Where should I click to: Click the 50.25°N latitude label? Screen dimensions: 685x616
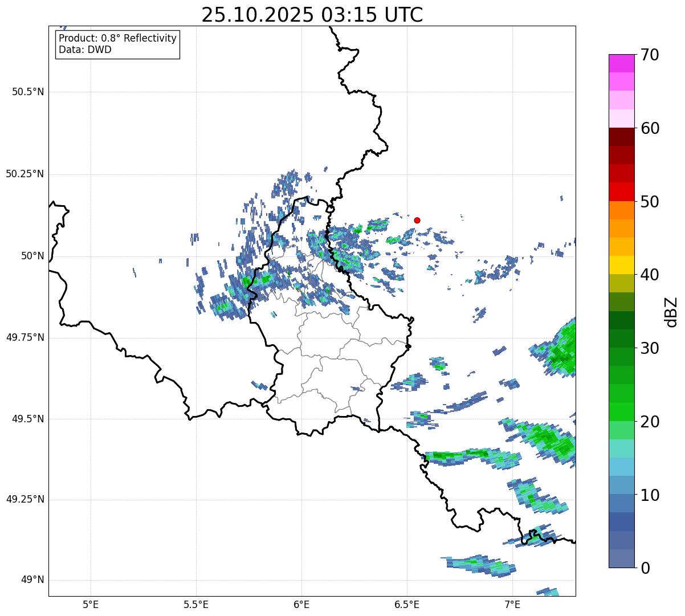coord(25,174)
